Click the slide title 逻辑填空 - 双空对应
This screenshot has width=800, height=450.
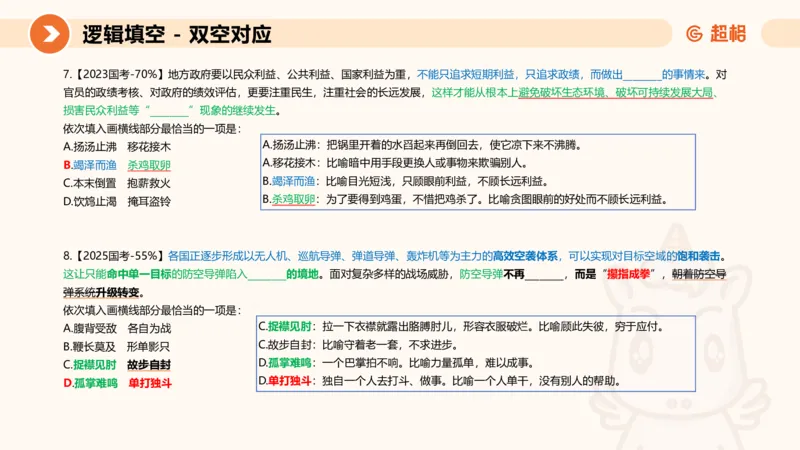point(177,34)
